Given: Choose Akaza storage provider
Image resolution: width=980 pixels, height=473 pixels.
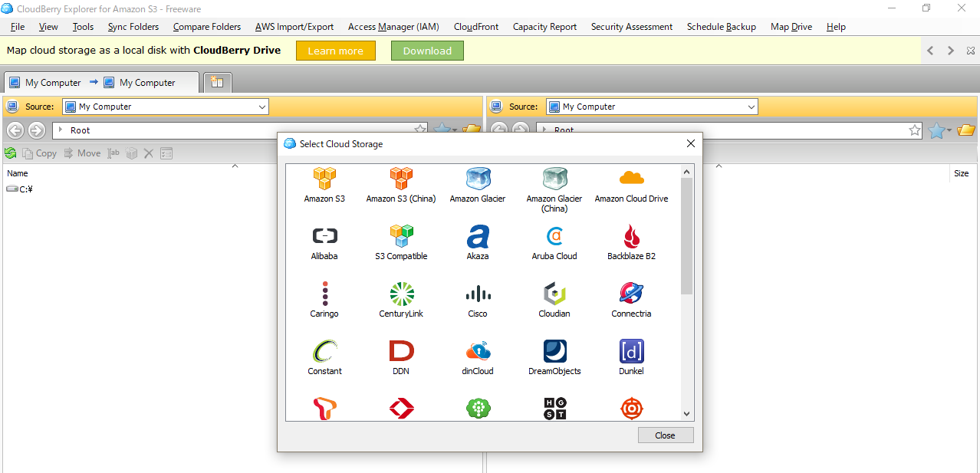Looking at the screenshot, I should pos(478,242).
